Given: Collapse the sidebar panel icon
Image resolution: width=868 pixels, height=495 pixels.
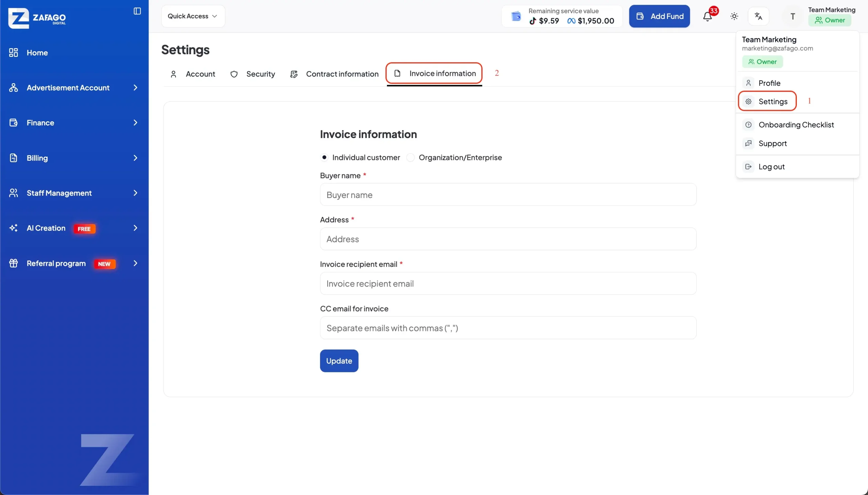Looking at the screenshot, I should (137, 11).
